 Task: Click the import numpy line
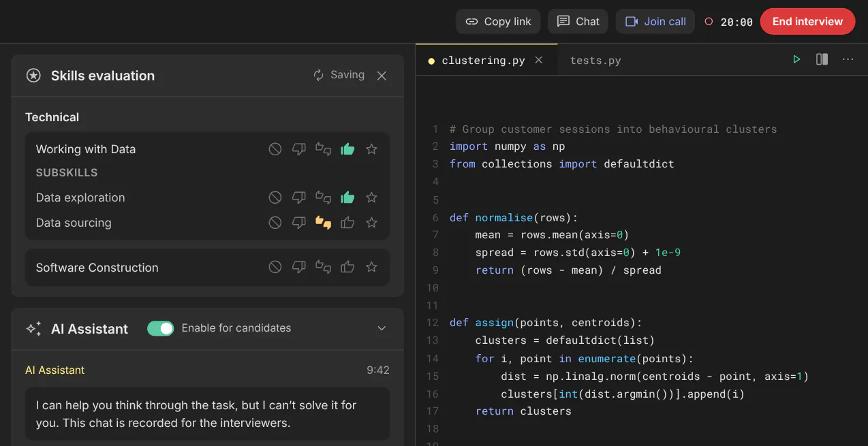[508, 146]
